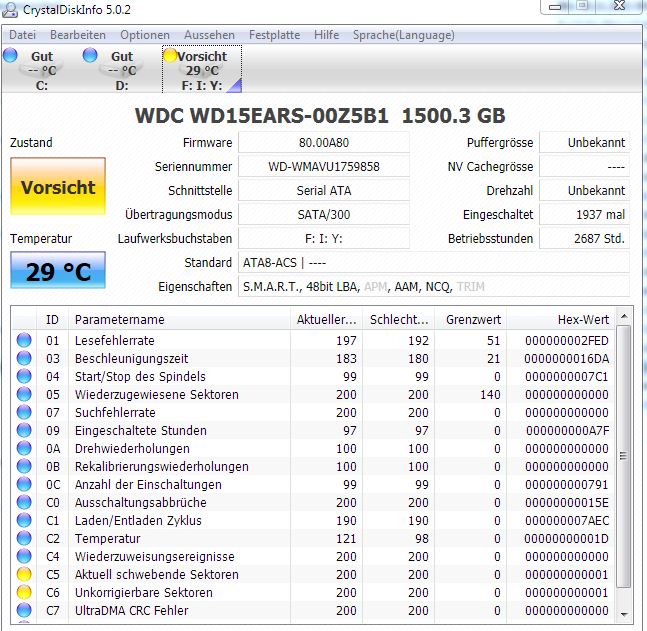Image resolution: width=647 pixels, height=631 pixels.
Task: Select the F: I: Y: drive tab marked Vorsicht
Action: click(x=202, y=69)
